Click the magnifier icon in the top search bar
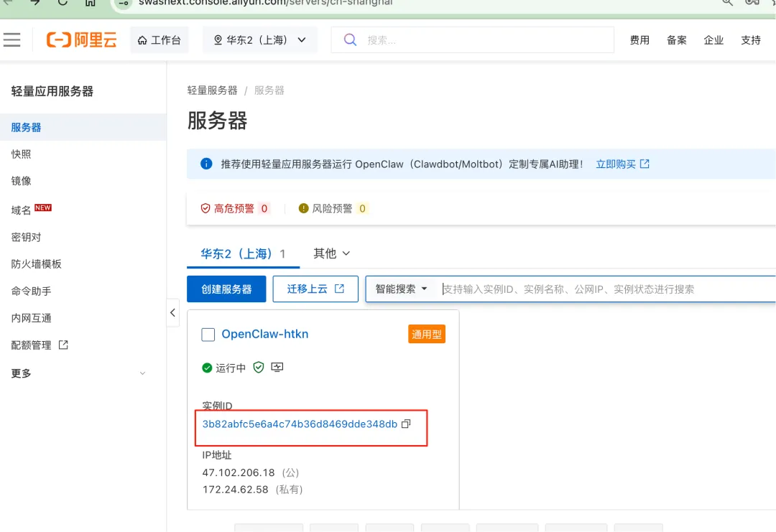Image resolution: width=776 pixels, height=532 pixels. click(x=350, y=39)
